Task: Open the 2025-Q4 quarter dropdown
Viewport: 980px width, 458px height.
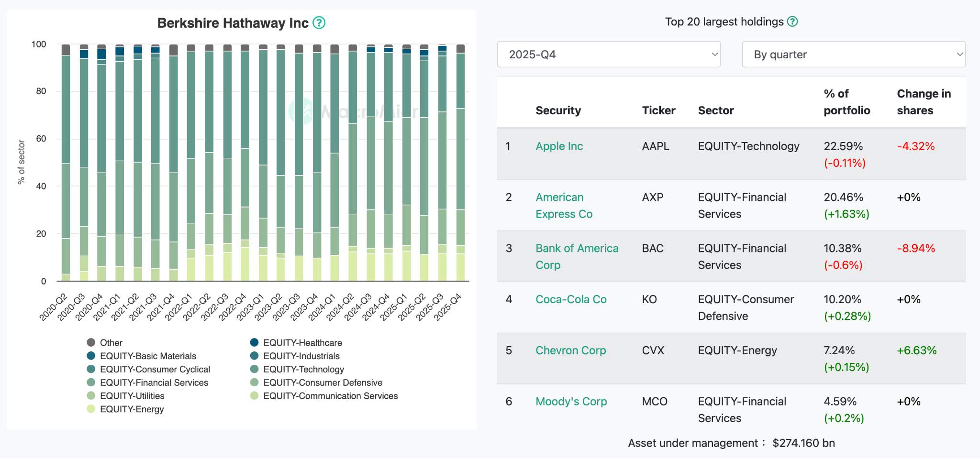Action: tap(609, 55)
